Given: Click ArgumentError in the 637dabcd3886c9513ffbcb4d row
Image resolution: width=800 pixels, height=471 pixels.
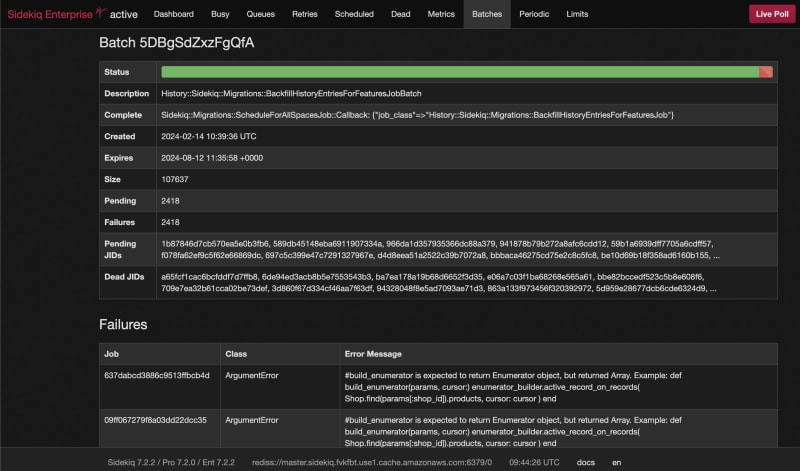Looking at the screenshot, I should coord(252,375).
